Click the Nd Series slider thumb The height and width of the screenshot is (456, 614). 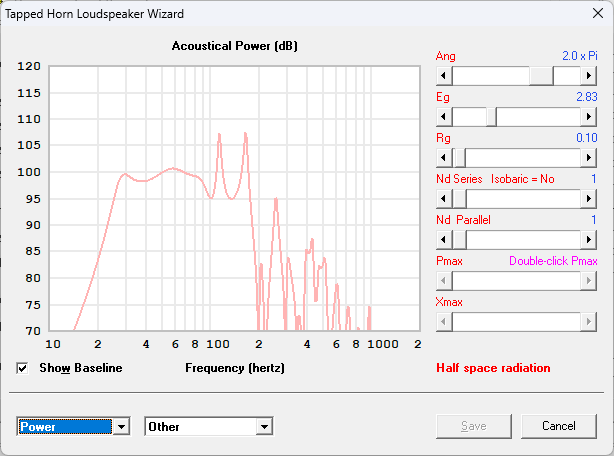pyautogui.click(x=459, y=199)
